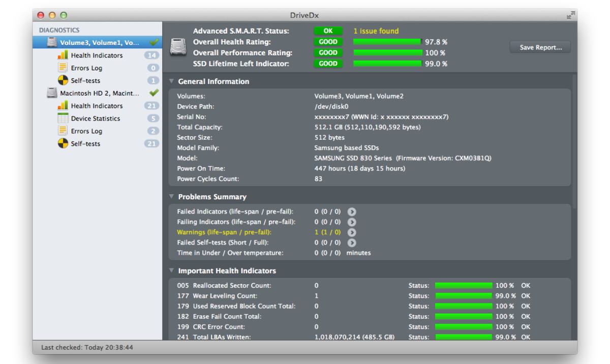Open Health Indicators for first drive
Screen dimensions: 610x364
pos(97,55)
